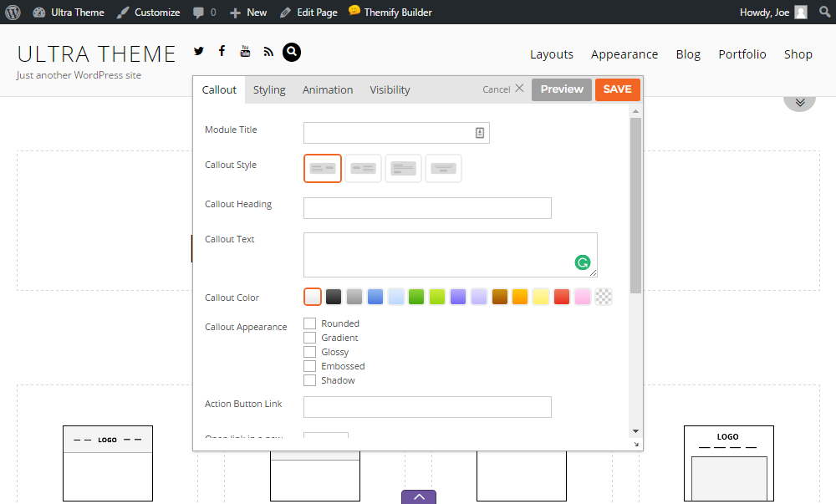
Task: Toggle the Shadow appearance checkbox
Action: pos(310,380)
